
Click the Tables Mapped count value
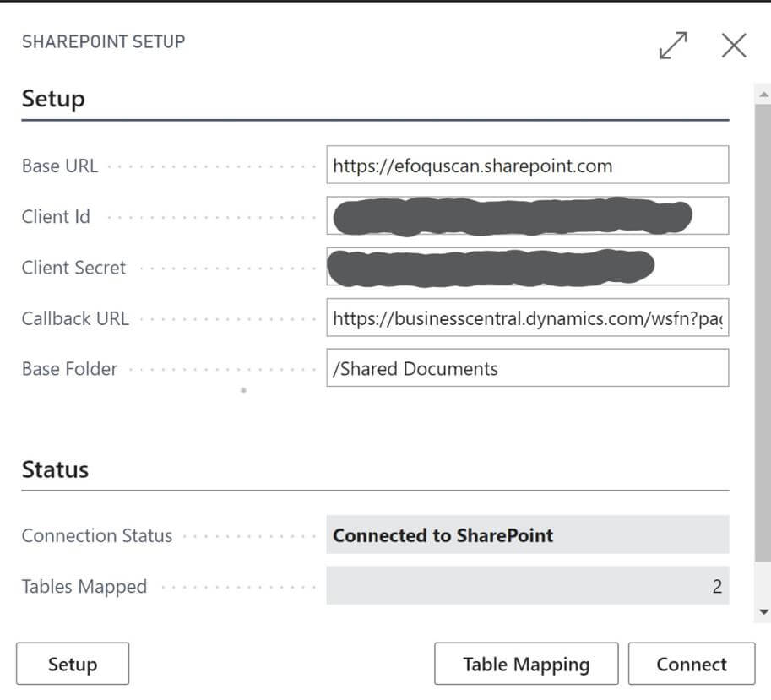tap(528, 585)
